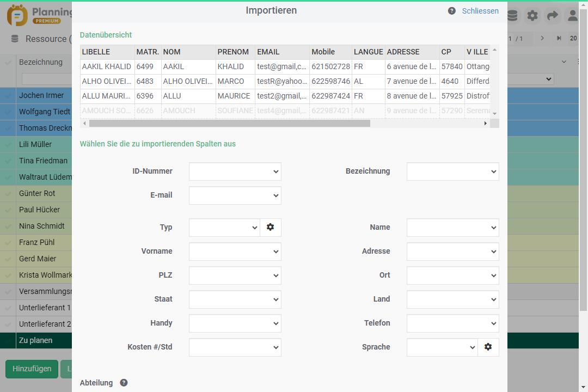This screenshot has width=588, height=392.
Task: Open the Telefon column dropdown
Action: [452, 323]
